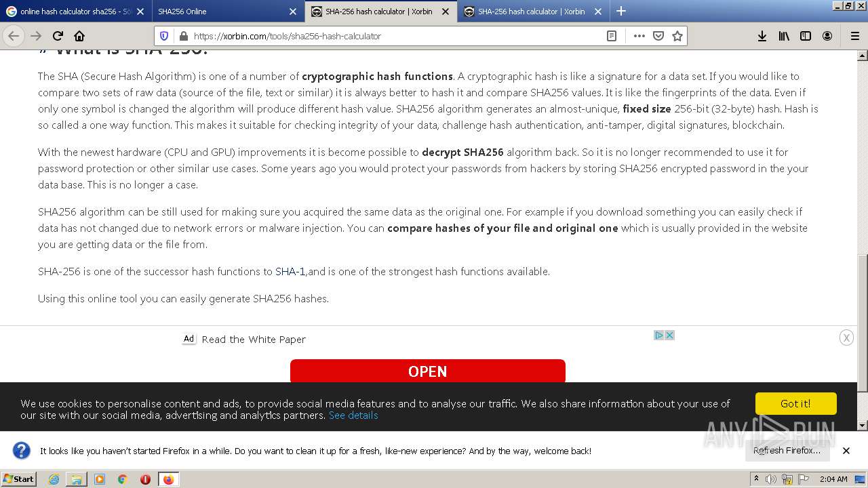Open media player taskbar icon
Screen dimensions: 868x488
100,479
